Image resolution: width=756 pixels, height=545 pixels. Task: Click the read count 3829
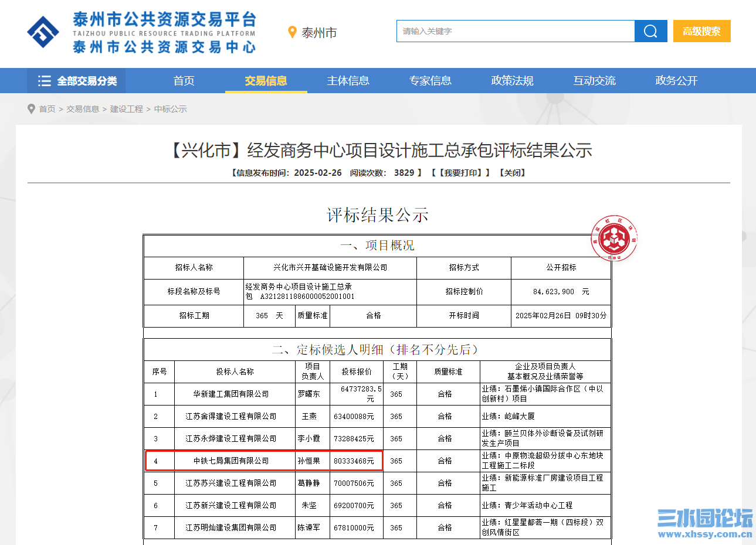(x=404, y=173)
